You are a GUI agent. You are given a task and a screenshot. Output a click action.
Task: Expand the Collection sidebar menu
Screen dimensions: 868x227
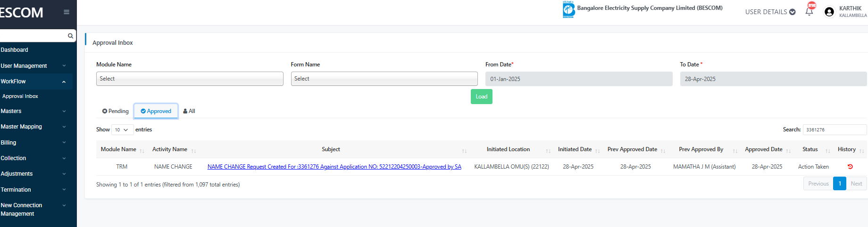[36, 158]
